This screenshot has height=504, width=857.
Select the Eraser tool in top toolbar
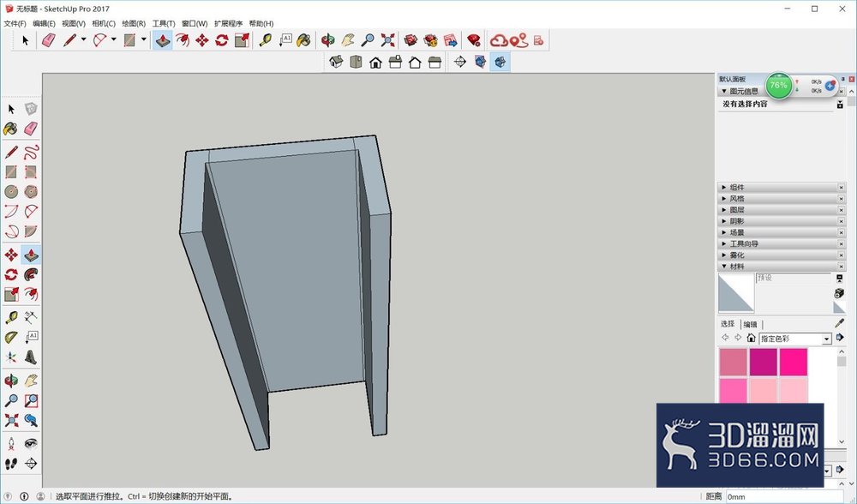48,40
